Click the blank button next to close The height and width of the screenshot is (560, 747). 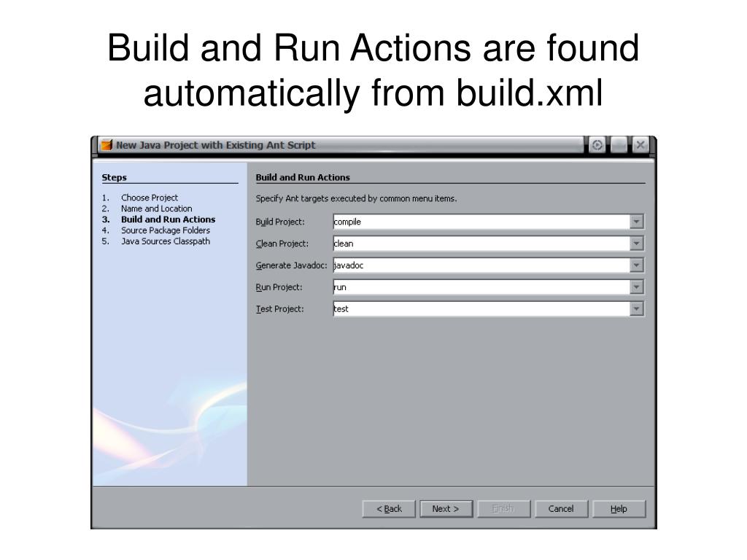point(619,145)
